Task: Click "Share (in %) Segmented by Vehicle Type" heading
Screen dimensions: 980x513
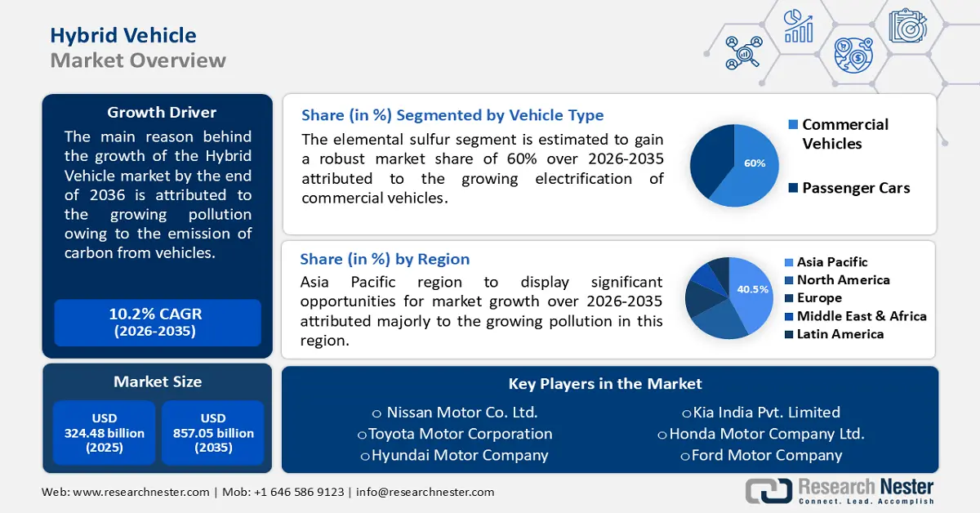Action: tap(452, 115)
